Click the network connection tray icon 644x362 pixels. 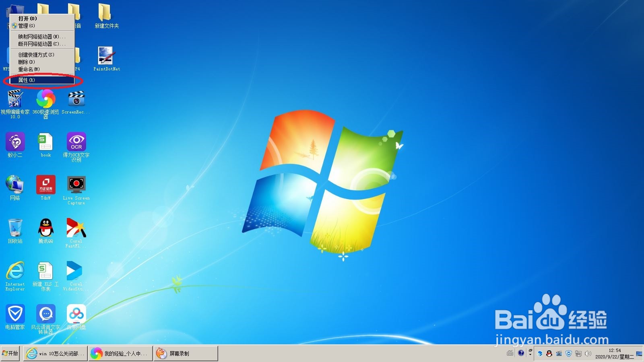click(x=578, y=354)
